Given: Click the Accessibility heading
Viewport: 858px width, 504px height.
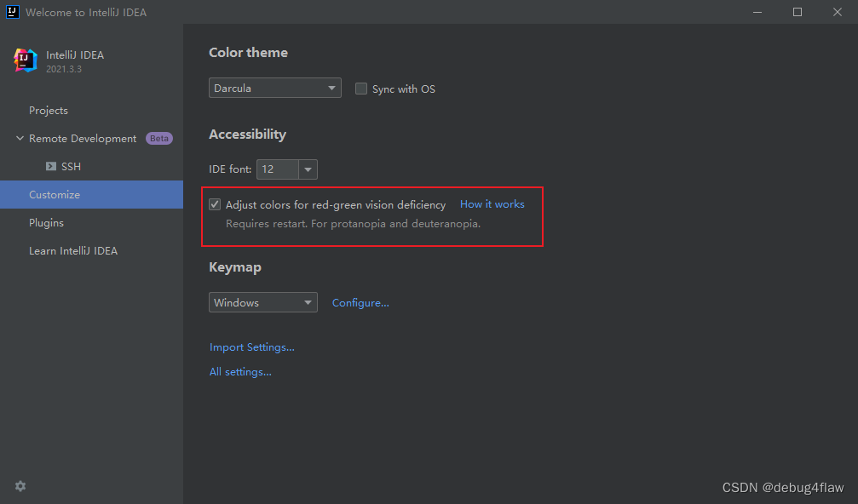Looking at the screenshot, I should (x=247, y=135).
